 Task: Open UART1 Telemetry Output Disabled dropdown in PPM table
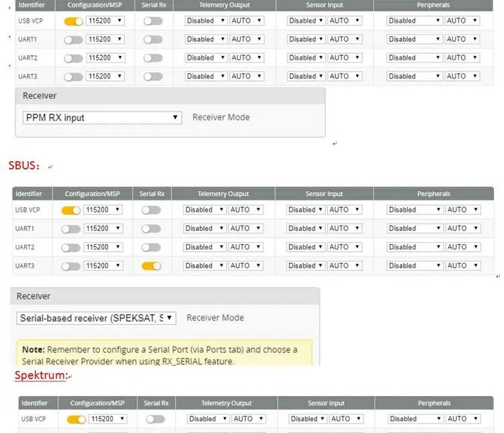206,39
